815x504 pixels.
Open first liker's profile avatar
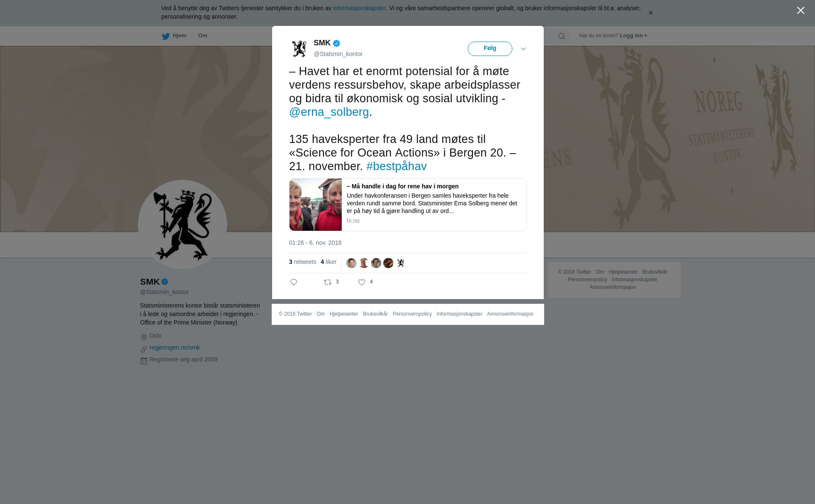pyautogui.click(x=351, y=263)
